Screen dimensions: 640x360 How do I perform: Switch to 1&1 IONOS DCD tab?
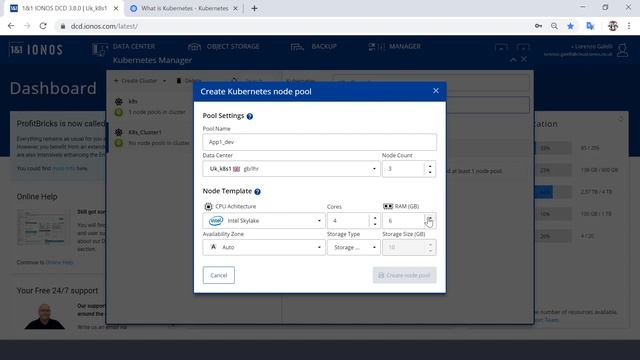click(64, 8)
